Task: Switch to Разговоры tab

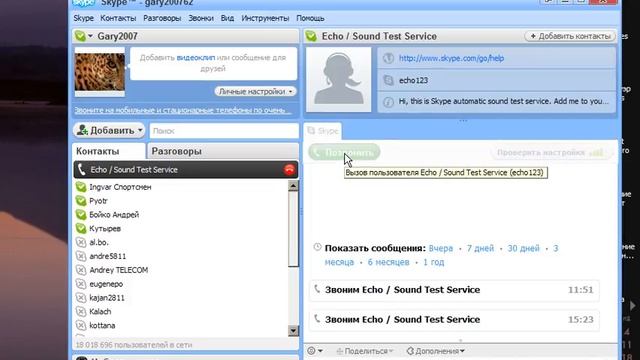Action: [223, 151]
